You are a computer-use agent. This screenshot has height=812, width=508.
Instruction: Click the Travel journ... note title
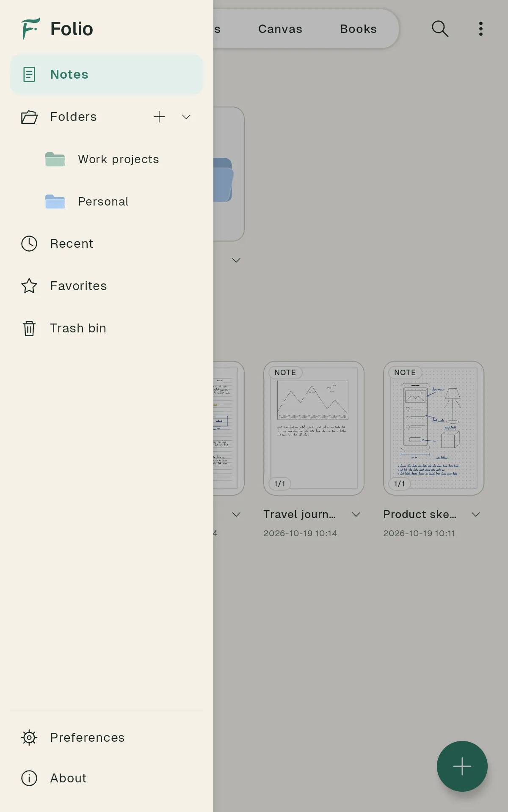coord(300,514)
